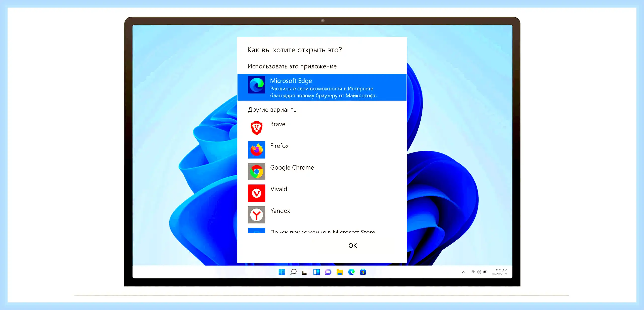Choose the Brave browser lion icon
Viewport: 644px width, 310px height.
[x=256, y=128]
